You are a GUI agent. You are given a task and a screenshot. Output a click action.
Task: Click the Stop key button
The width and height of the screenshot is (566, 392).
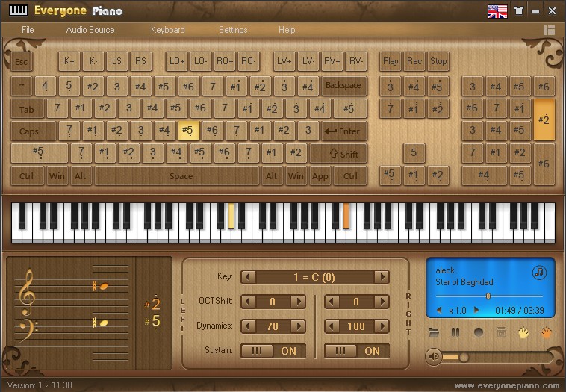tap(438, 61)
